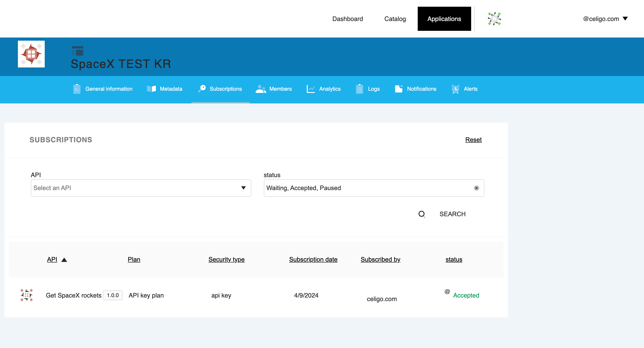Sort by Security type column header
Screen dimensions: 644x348
click(226, 259)
